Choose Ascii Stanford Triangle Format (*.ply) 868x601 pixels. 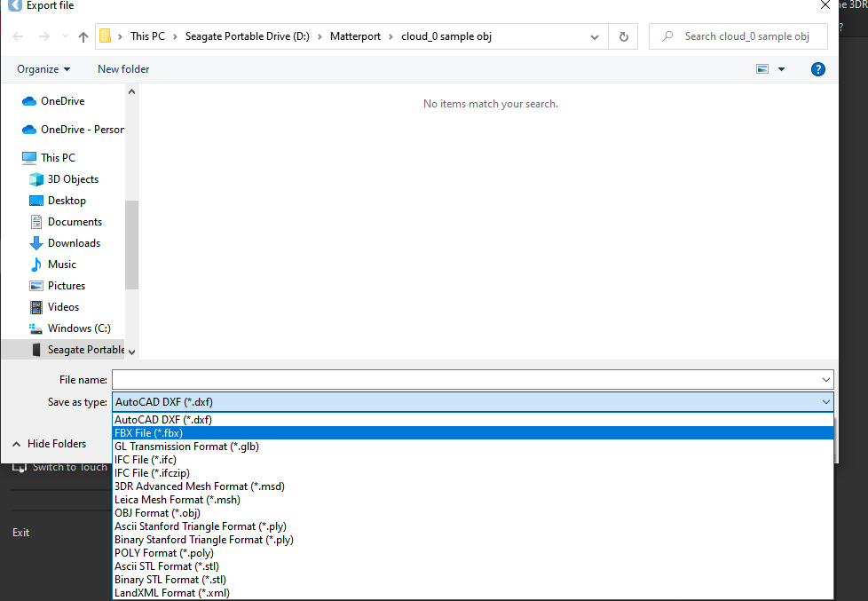pyautogui.click(x=473, y=526)
